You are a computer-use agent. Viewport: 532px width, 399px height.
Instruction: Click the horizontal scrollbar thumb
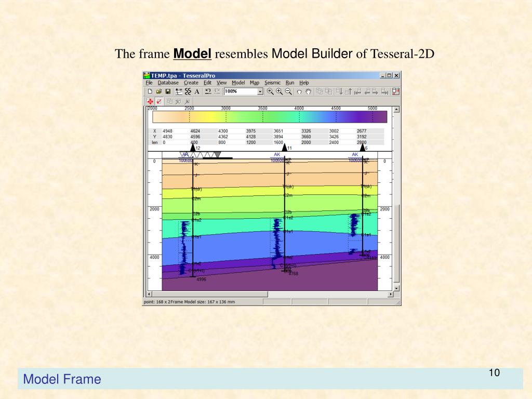coord(210,294)
